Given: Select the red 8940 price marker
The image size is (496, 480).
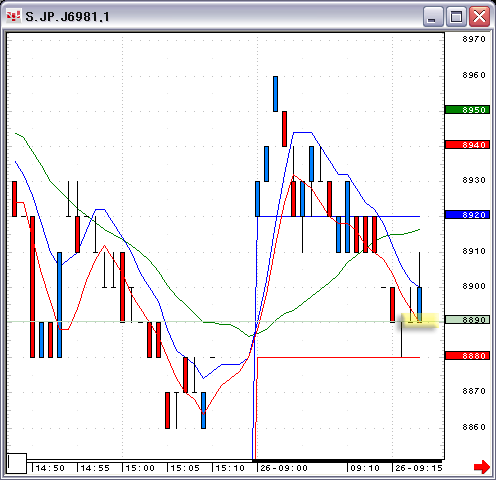Looking at the screenshot, I should tap(467, 145).
